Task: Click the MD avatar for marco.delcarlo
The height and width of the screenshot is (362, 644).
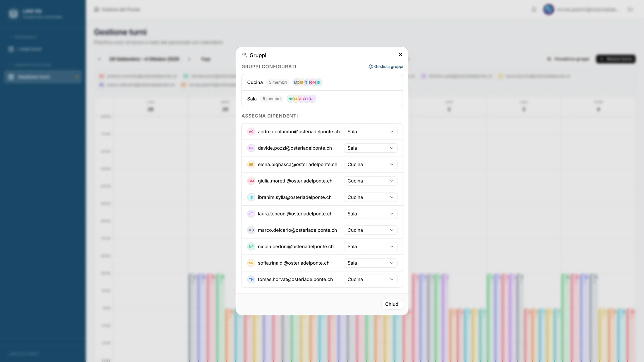Action: coord(251,230)
